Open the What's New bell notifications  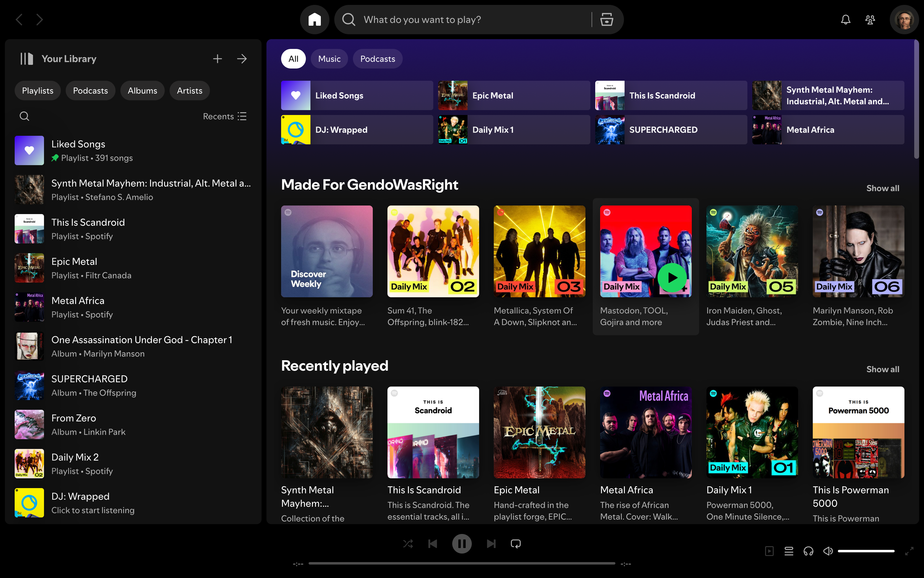pos(845,20)
